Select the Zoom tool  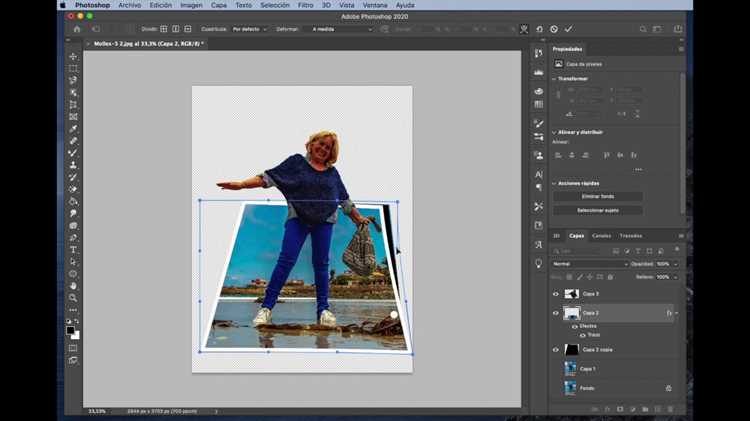(x=73, y=298)
